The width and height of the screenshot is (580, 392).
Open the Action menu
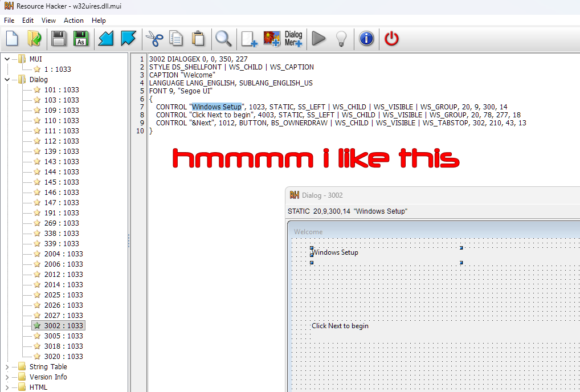[73, 21]
